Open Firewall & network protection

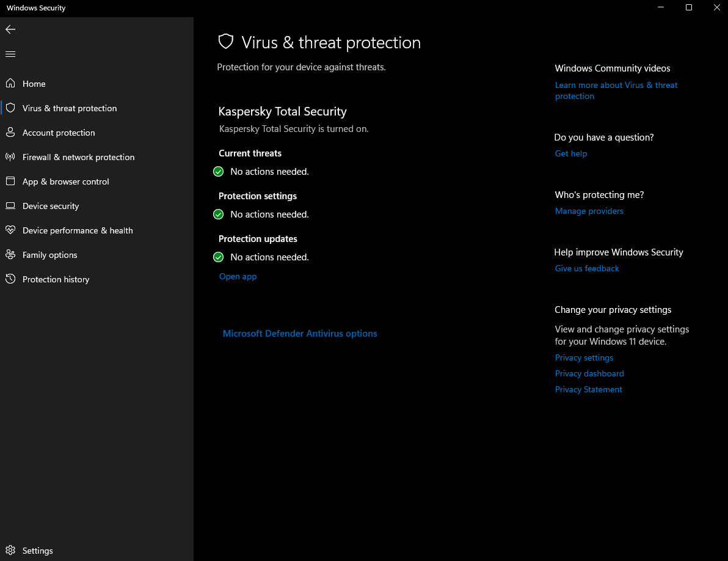pos(78,157)
